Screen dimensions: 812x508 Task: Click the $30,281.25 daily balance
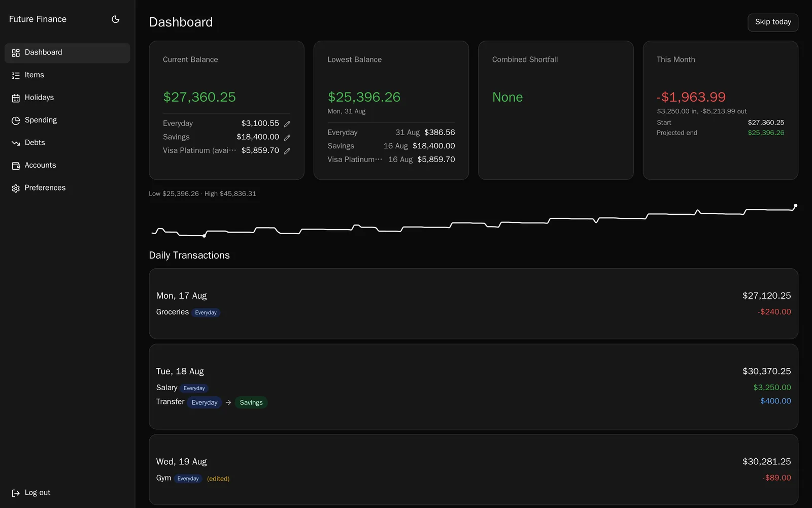pyautogui.click(x=767, y=462)
